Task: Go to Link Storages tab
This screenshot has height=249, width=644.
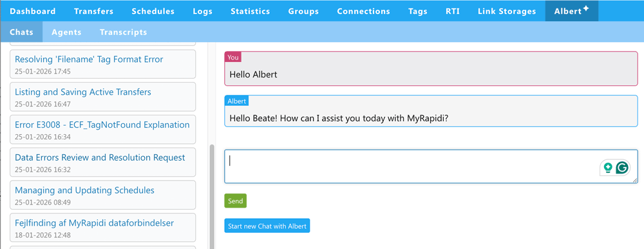Action: [507, 11]
